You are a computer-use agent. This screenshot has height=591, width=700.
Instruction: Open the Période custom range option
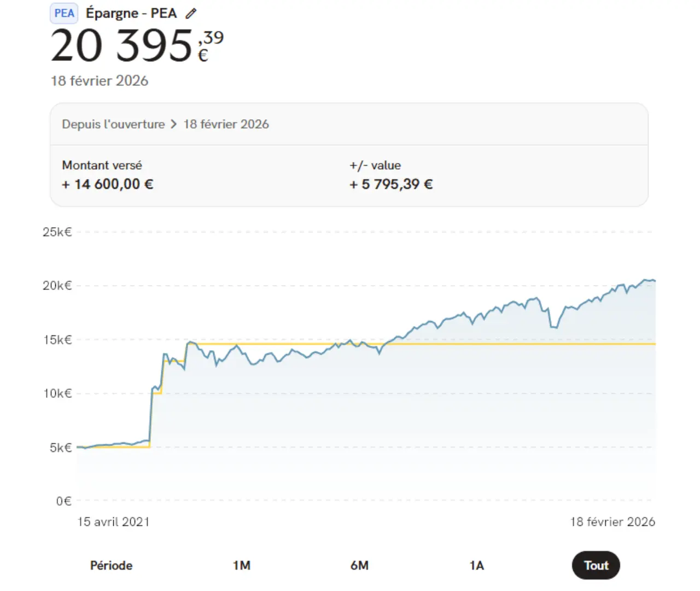point(111,565)
